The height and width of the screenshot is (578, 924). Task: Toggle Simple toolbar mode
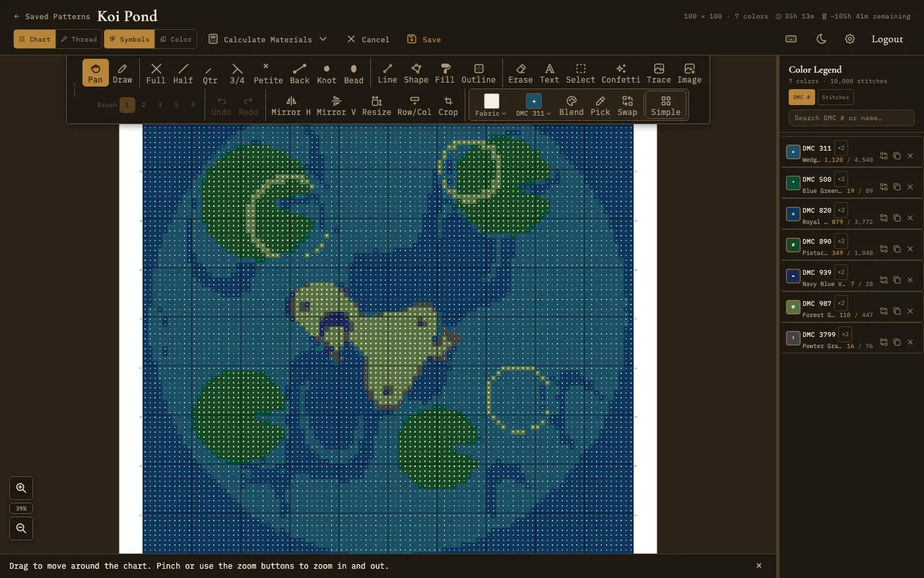pos(665,105)
